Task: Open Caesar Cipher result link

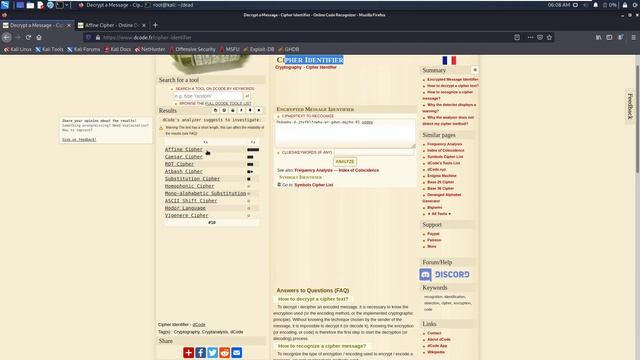Action: 184,157
